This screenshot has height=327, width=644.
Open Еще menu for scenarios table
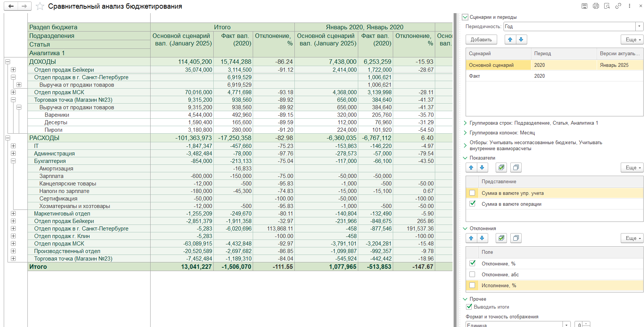tap(632, 39)
